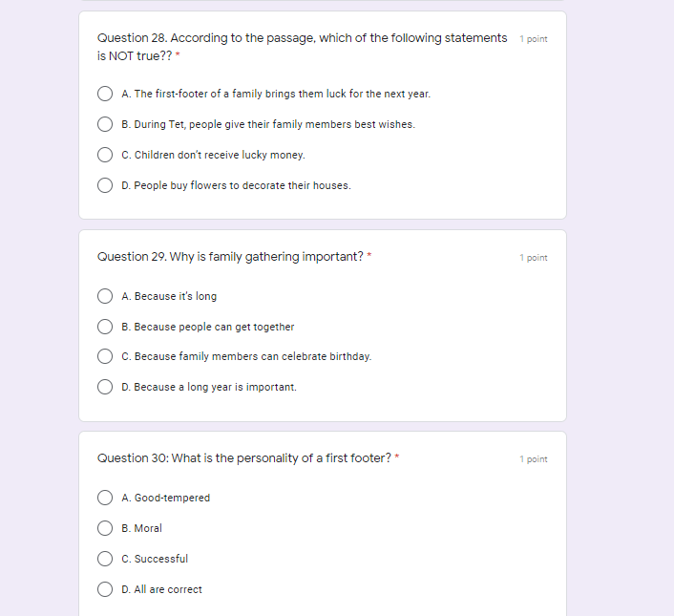Choose 'Because it's long' radio button
The image size is (674, 616).
click(105, 296)
